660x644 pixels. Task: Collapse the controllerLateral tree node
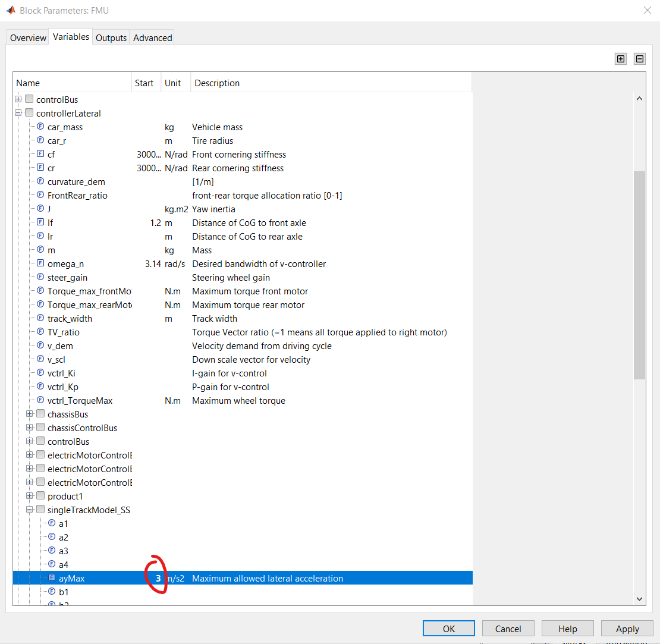tap(17, 113)
